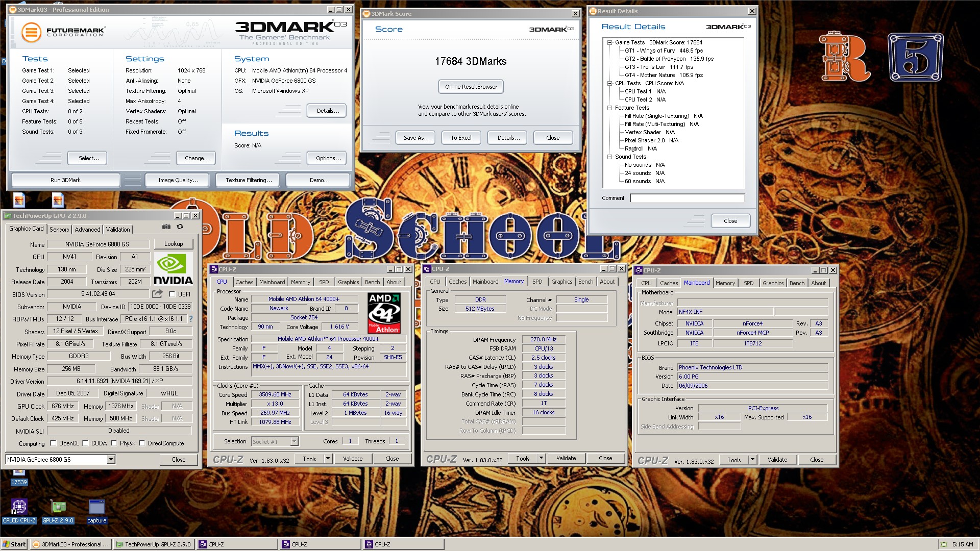The image size is (980, 551).
Task: Click the Mainboard Model NF4X-INF field
Action: point(725,312)
